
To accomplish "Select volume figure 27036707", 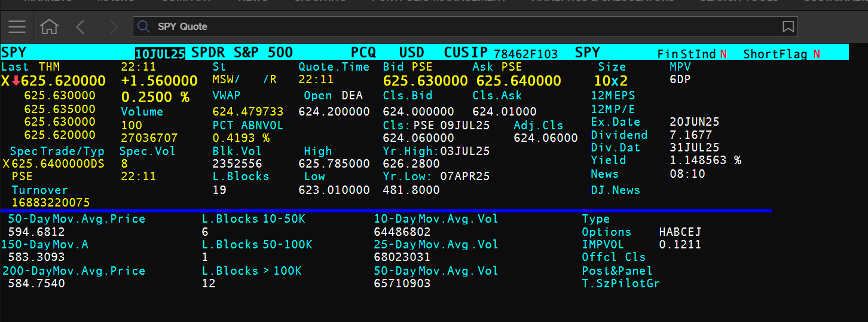I will point(149,138).
